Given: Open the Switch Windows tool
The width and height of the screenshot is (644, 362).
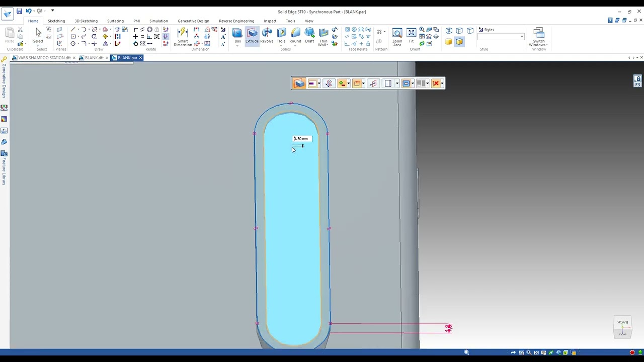Looking at the screenshot, I should pyautogui.click(x=538, y=37).
